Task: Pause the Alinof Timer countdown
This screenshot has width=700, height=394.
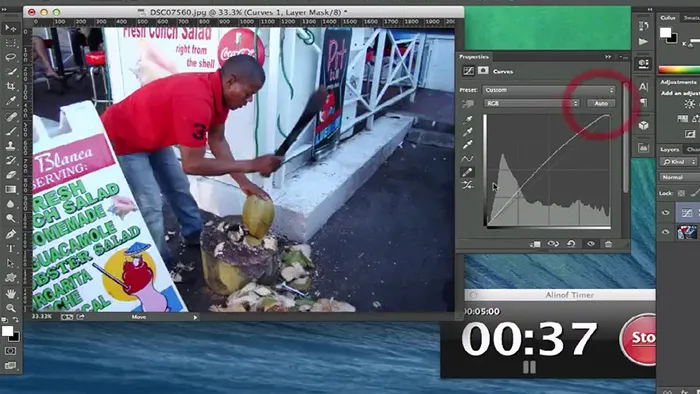Action: tap(529, 367)
